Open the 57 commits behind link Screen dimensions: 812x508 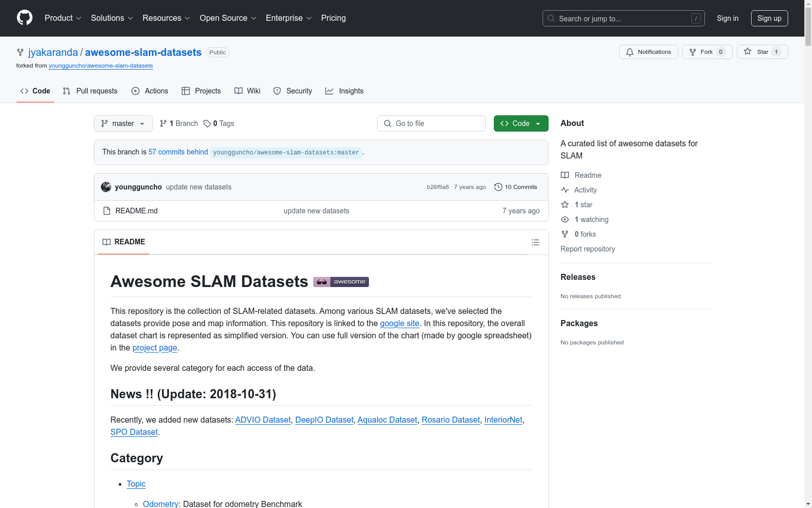(x=178, y=152)
